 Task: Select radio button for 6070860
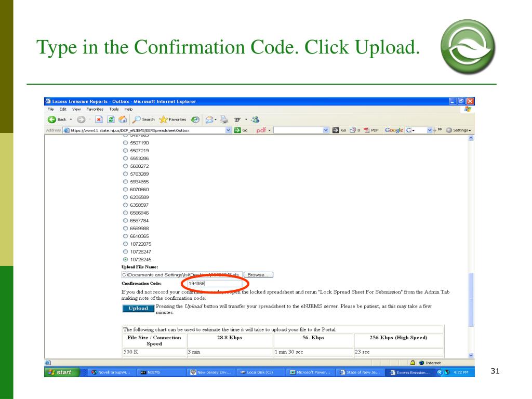[126, 190]
